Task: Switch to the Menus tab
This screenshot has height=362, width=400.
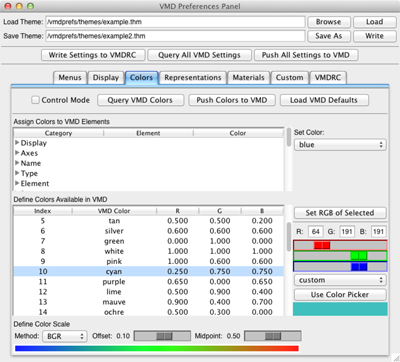Action: 70,78
